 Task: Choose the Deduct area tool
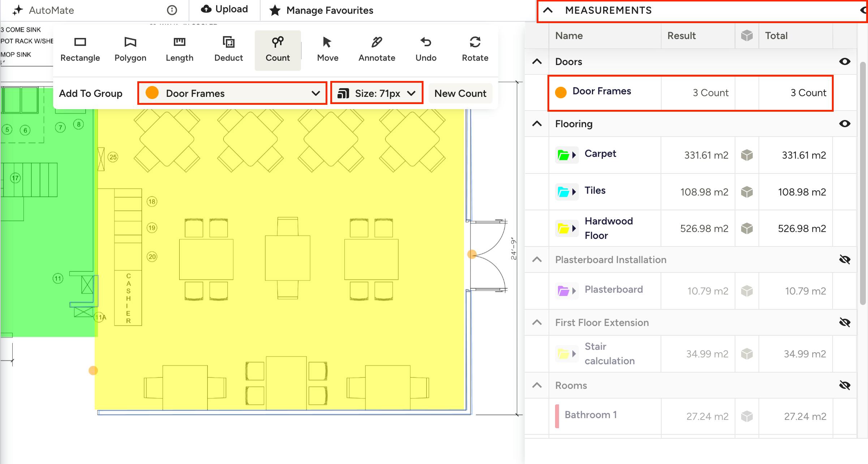coord(228,50)
